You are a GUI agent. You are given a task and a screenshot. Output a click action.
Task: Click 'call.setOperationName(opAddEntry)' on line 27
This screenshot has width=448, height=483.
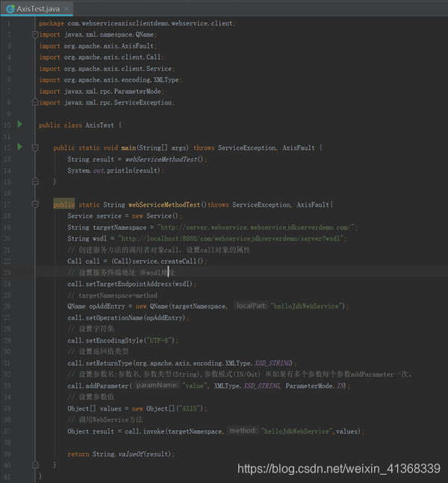point(127,318)
